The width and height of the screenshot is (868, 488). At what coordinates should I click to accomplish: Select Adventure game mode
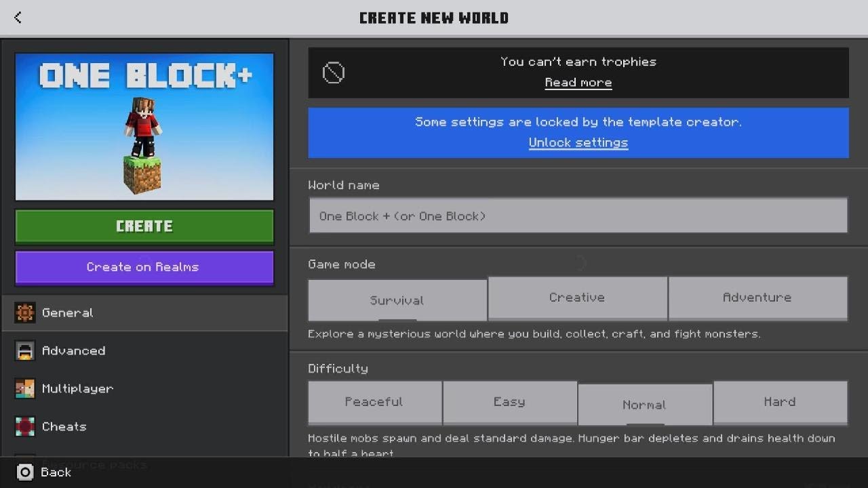click(757, 298)
